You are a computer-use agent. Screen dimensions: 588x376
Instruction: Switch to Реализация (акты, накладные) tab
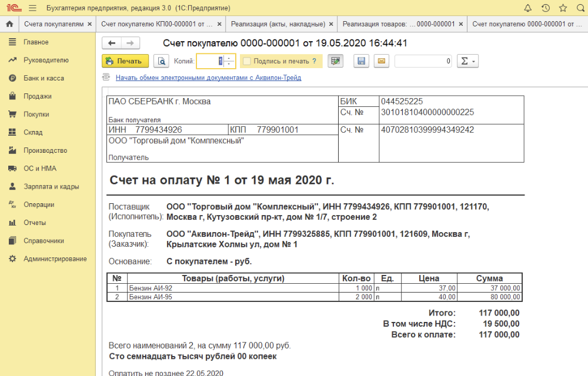(278, 24)
